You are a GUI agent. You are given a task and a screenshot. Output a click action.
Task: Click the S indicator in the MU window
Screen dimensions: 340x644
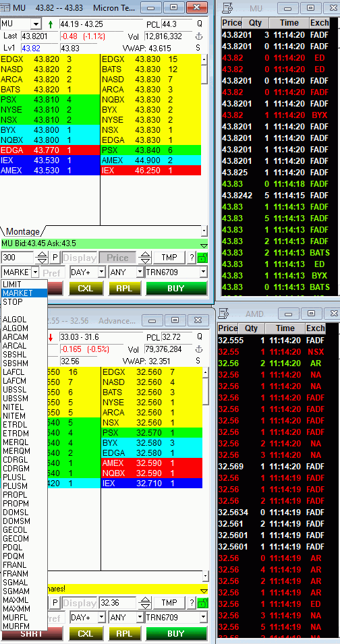pos(198,48)
